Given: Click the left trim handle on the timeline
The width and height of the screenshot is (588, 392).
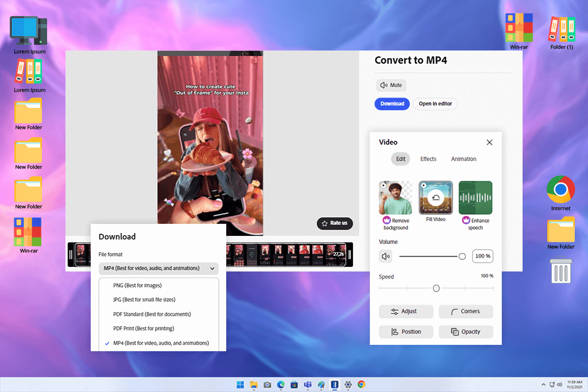Looking at the screenshot, I should (71, 255).
